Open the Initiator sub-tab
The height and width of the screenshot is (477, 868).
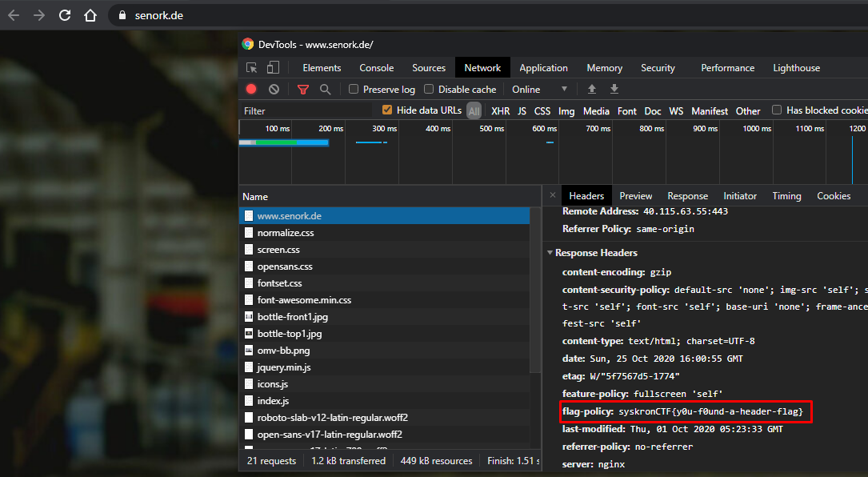739,195
